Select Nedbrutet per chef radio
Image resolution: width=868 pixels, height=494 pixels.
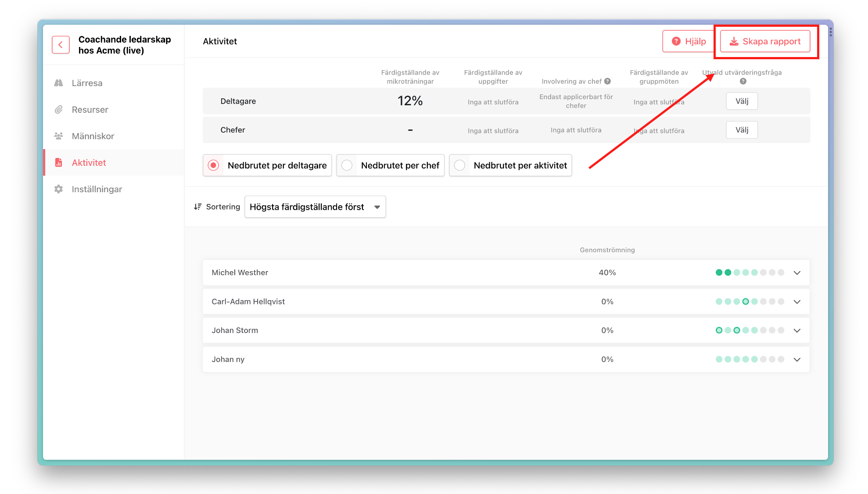(347, 165)
